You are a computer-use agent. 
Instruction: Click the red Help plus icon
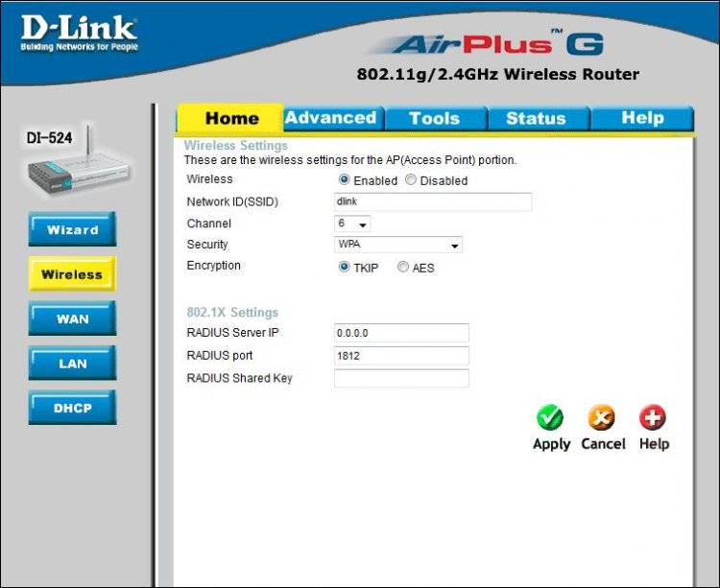pyautogui.click(x=653, y=418)
